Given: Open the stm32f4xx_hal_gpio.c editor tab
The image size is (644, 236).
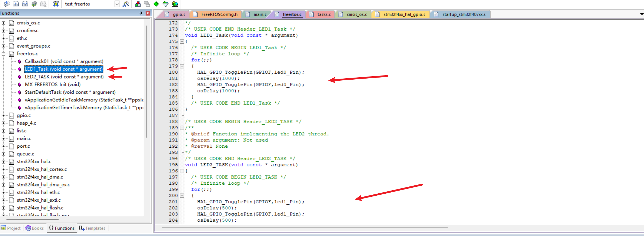Looking at the screenshot, I should [401, 14].
